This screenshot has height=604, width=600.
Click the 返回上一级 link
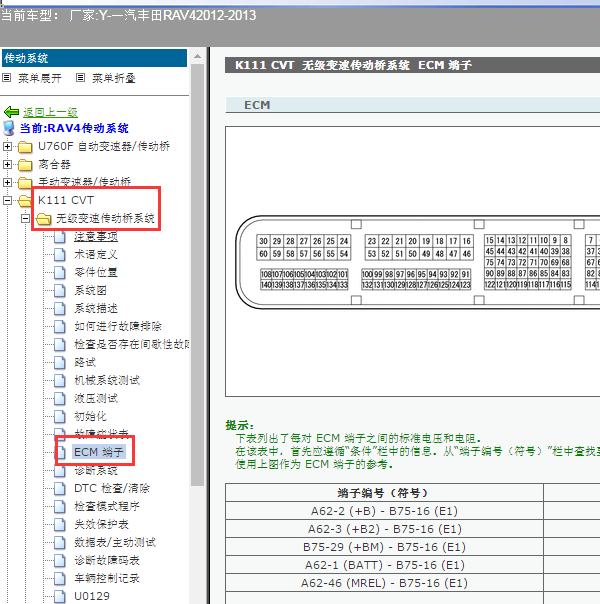coord(50,112)
